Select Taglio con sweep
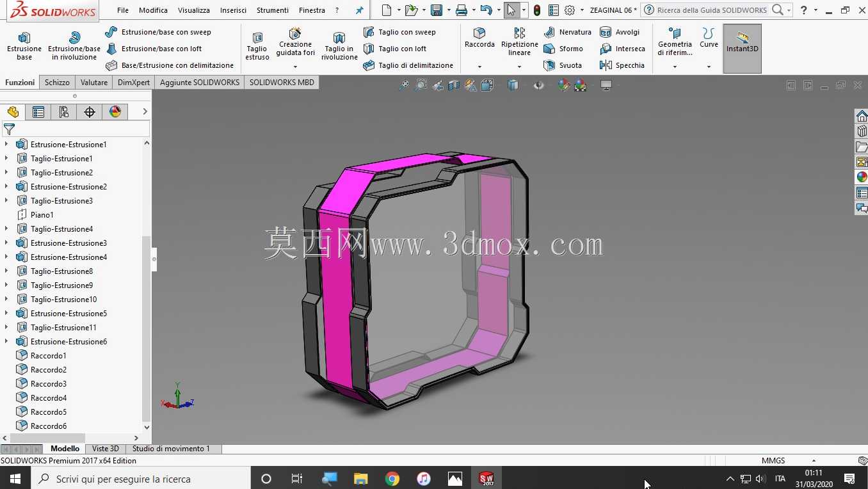This screenshot has width=868, height=489. click(x=399, y=32)
